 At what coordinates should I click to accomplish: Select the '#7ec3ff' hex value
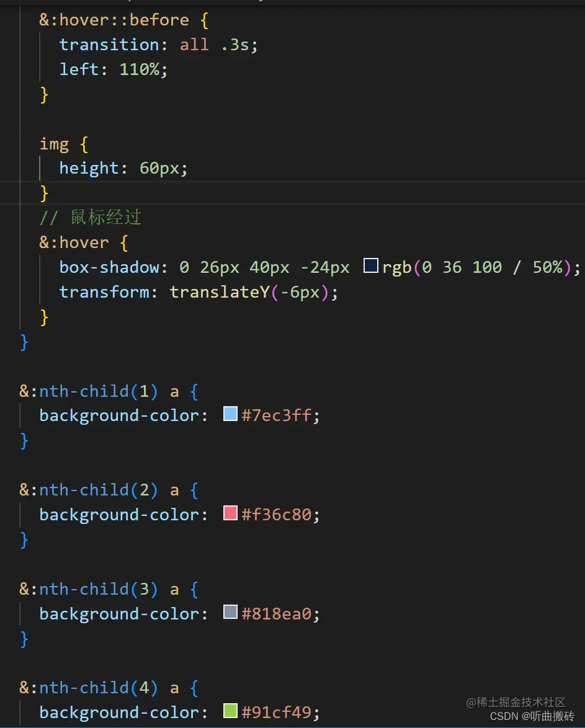pyautogui.click(x=276, y=415)
